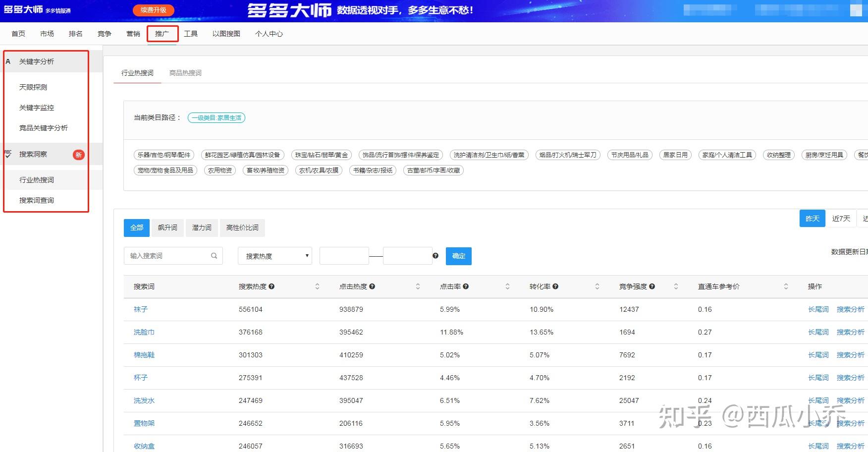The height and width of the screenshot is (452, 868).
Task: Open 关键字监控 in the sidebar
Action: [x=37, y=108]
